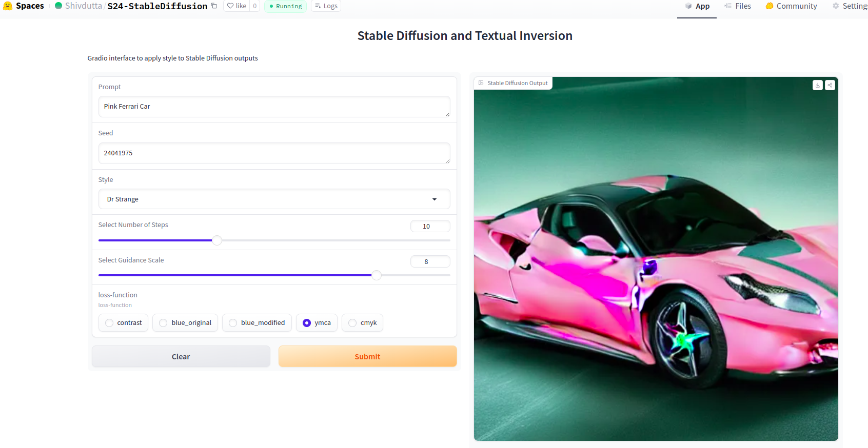Viewport: 868px width, 448px height.
Task: Click the Style dropdown arrow
Action: pos(435,199)
